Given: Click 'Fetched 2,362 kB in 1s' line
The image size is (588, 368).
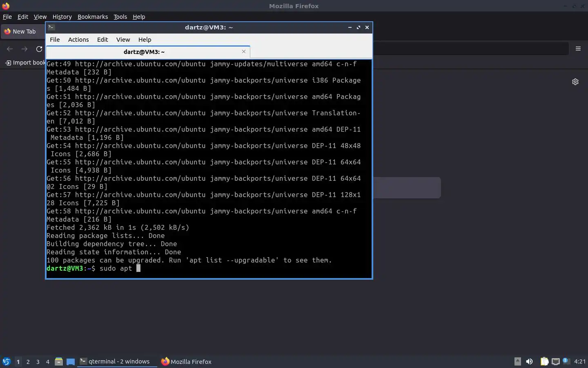Looking at the screenshot, I should pos(118,227).
